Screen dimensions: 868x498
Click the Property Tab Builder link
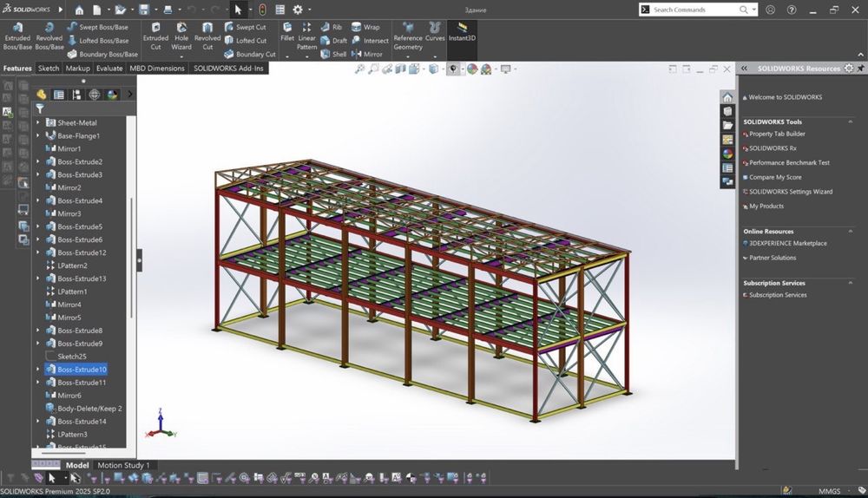(x=777, y=134)
